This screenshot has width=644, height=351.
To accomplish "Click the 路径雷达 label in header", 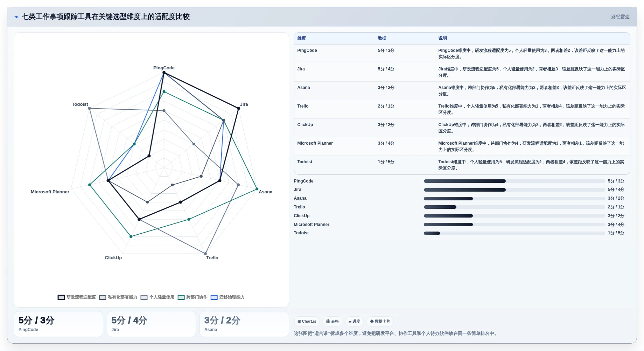I will pos(620,17).
